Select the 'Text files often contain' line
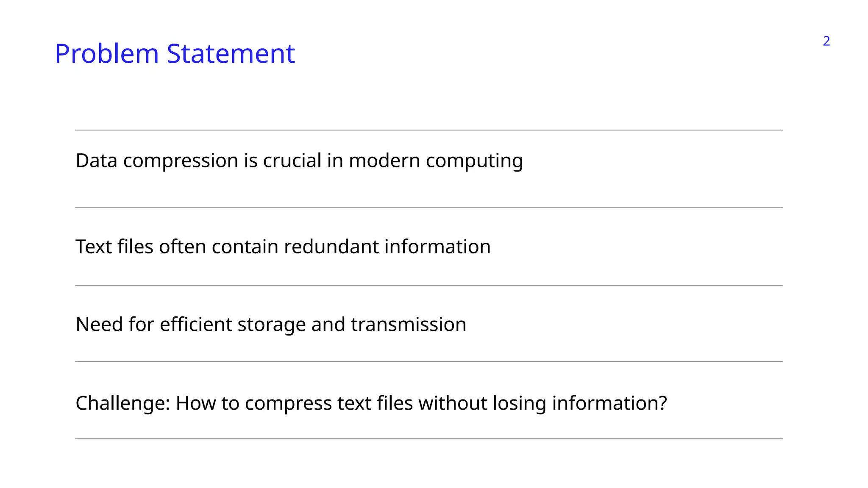Screen dimensions: 868x488 pyautogui.click(x=283, y=247)
